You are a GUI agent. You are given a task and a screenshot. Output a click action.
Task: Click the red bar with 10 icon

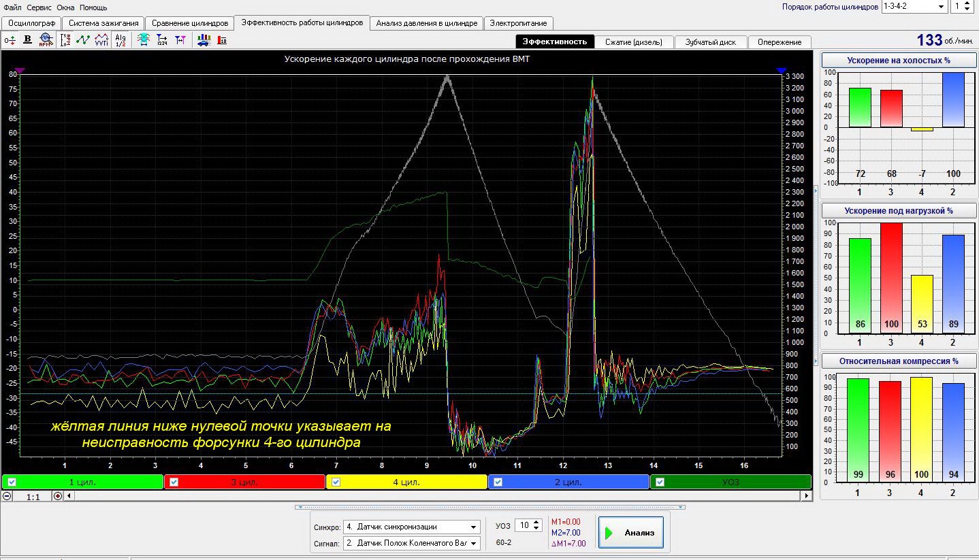coord(223,40)
